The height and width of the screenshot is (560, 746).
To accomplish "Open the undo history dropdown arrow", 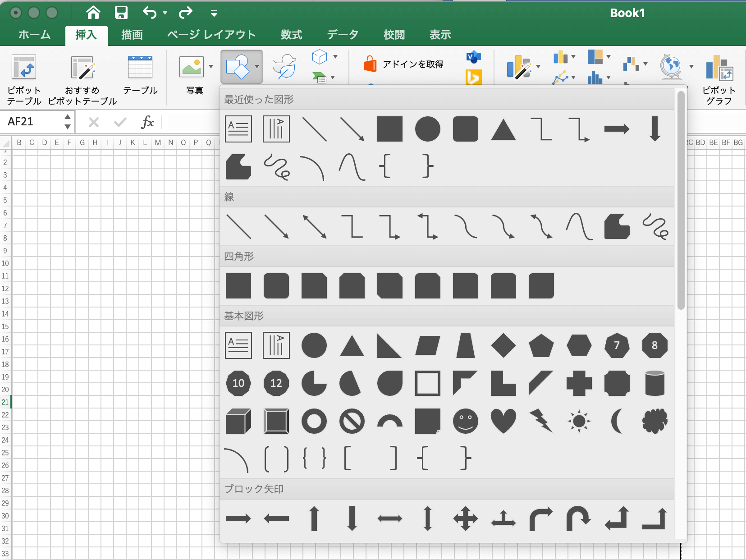I will coord(165,13).
